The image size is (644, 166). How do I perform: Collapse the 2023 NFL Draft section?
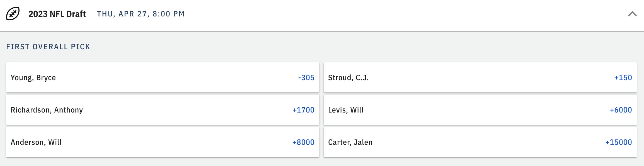pyautogui.click(x=632, y=14)
